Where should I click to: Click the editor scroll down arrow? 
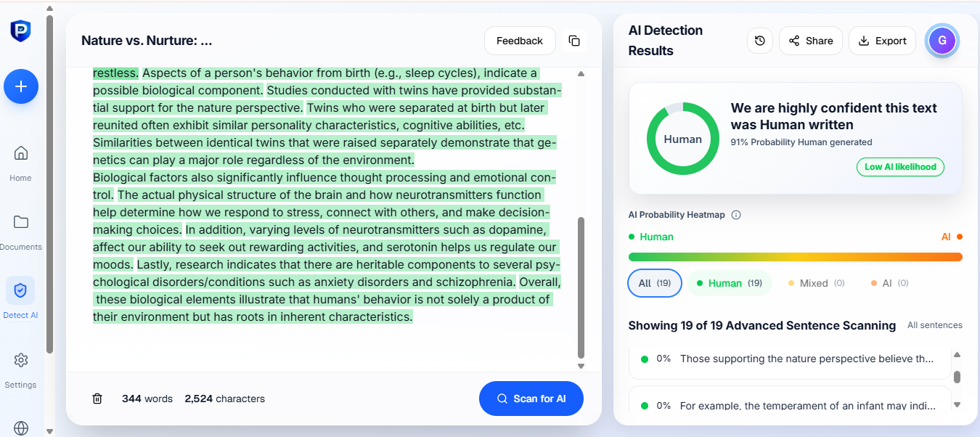(581, 366)
